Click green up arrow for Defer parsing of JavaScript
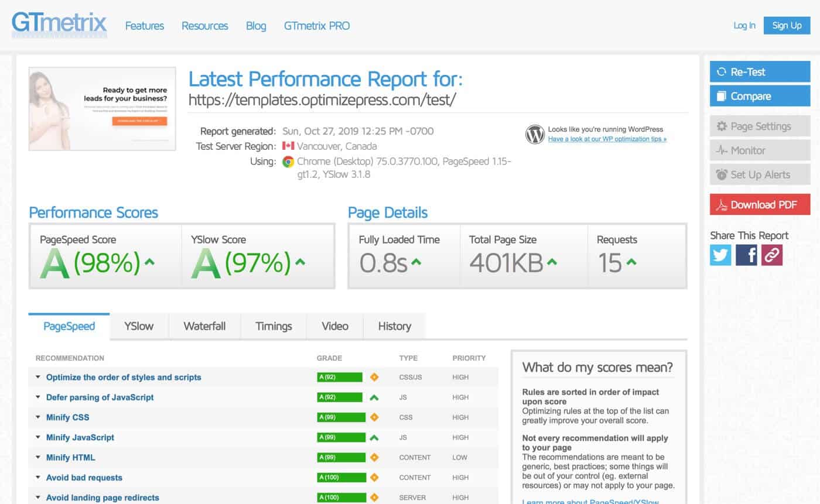Image resolution: width=820 pixels, height=504 pixels. (374, 397)
